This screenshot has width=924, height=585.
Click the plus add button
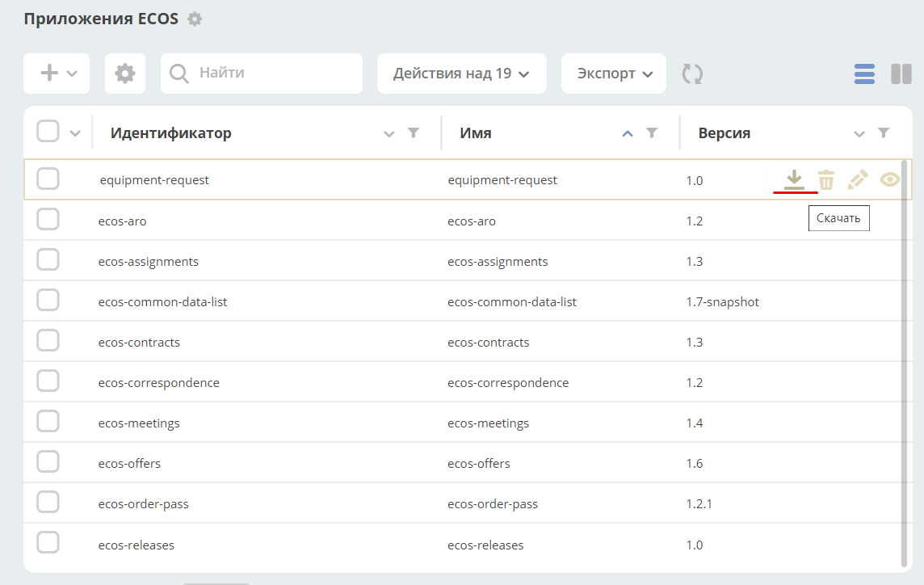[49, 73]
